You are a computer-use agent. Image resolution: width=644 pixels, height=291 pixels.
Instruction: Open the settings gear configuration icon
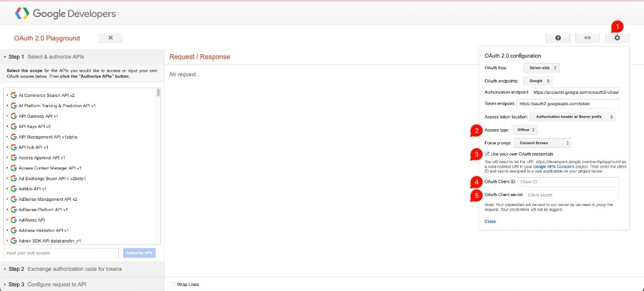pos(617,38)
